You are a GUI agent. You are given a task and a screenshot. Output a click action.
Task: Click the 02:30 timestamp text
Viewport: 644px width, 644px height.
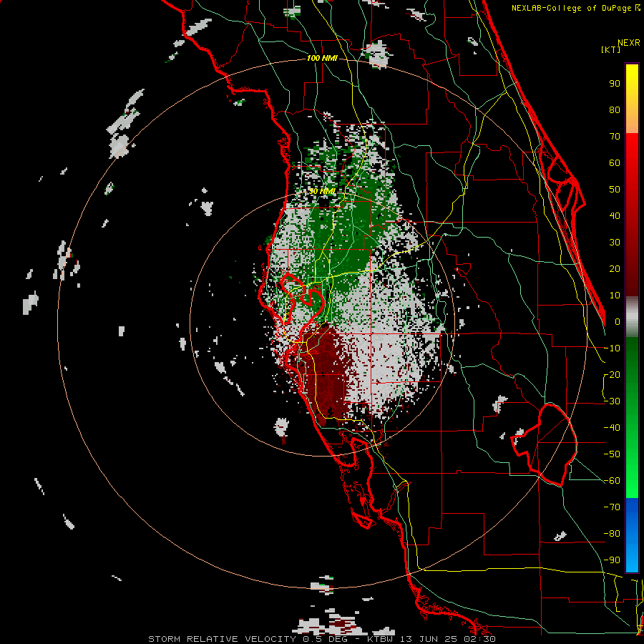(x=481, y=639)
